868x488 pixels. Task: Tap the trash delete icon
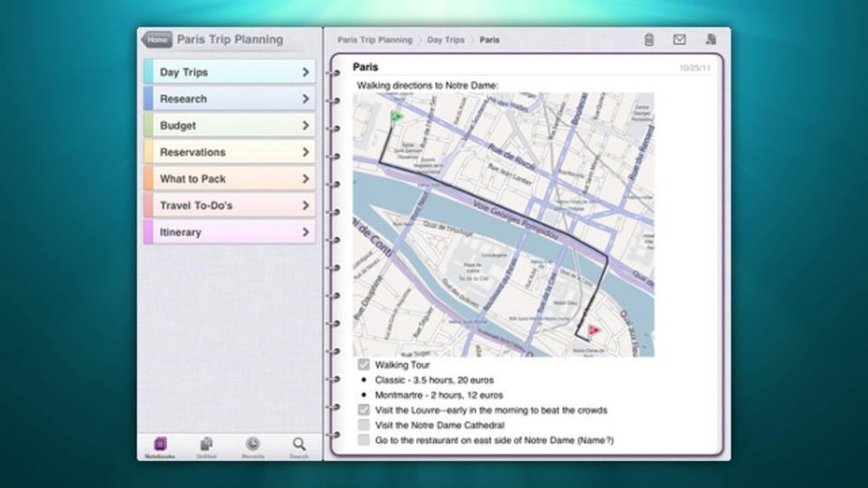pyautogui.click(x=649, y=39)
